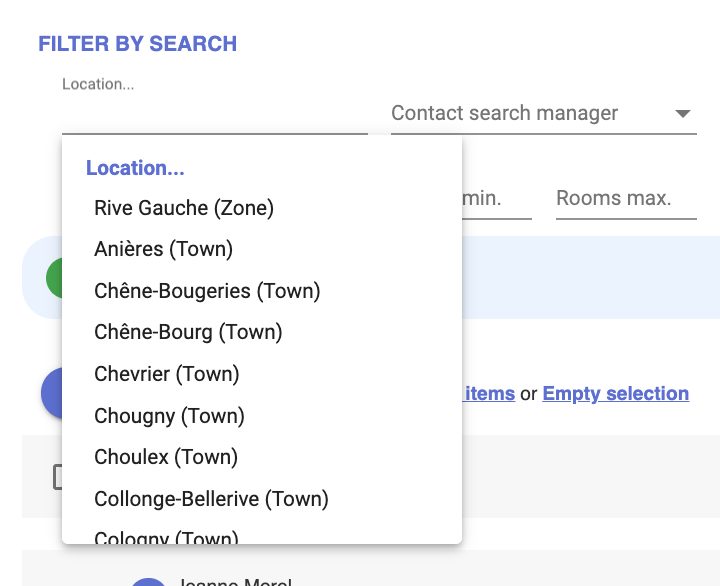This screenshot has width=720, height=586.
Task: Click the Rooms min. field
Action: [497, 199]
